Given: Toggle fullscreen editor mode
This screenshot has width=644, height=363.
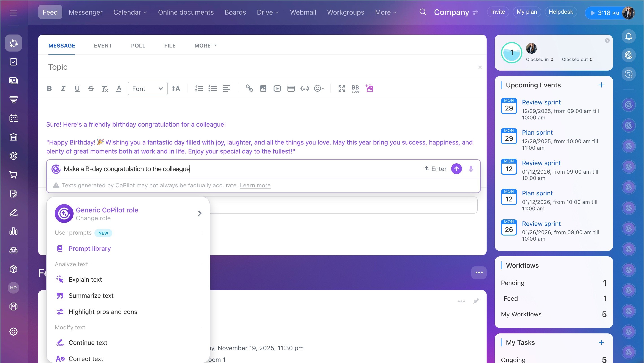Looking at the screenshot, I should [x=342, y=89].
